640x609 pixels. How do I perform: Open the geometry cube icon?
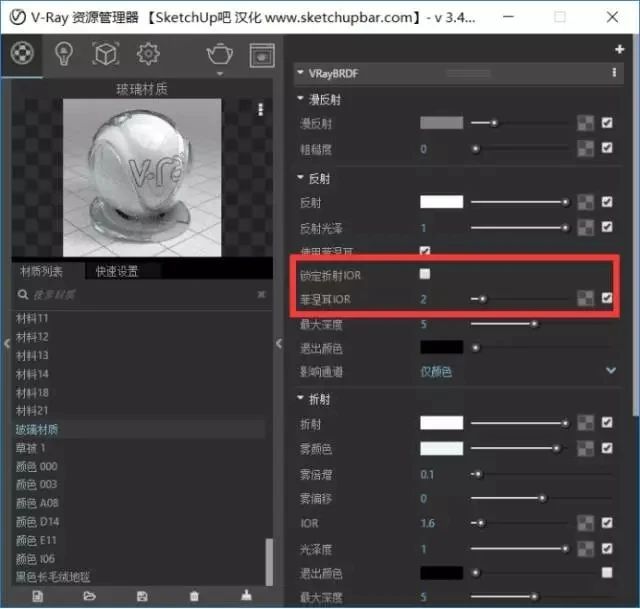point(106,53)
